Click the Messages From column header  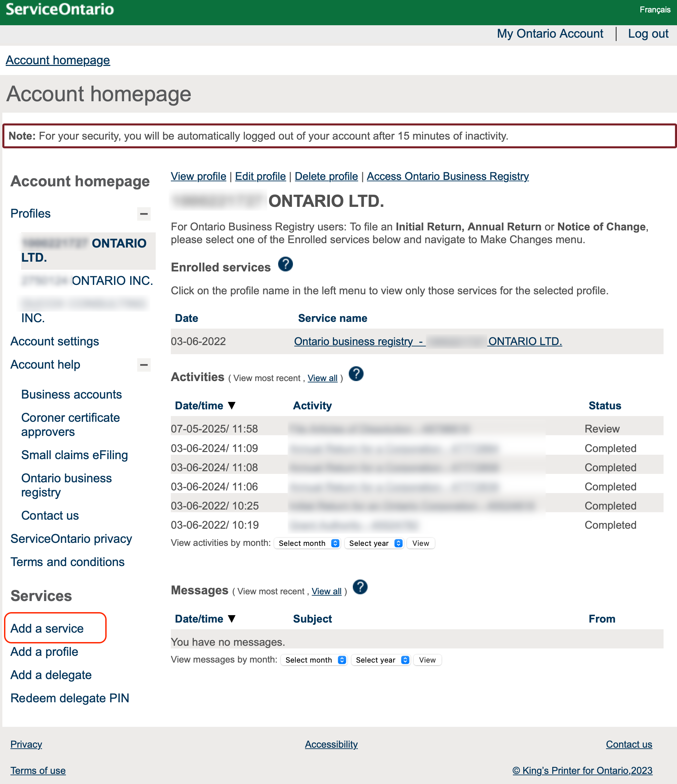[x=602, y=619]
